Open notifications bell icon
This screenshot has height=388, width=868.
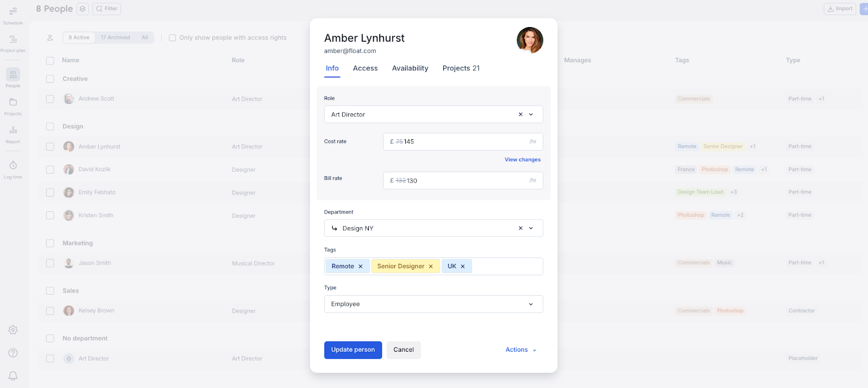point(13,376)
